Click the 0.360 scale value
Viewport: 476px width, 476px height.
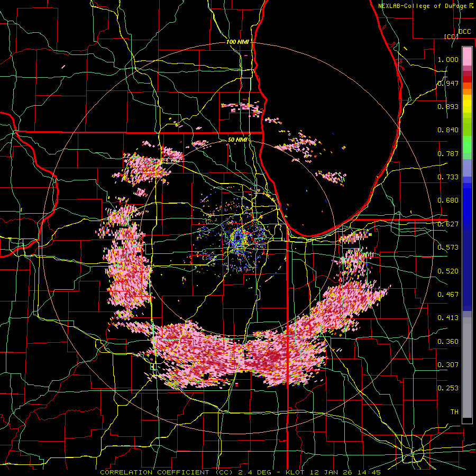448,341
